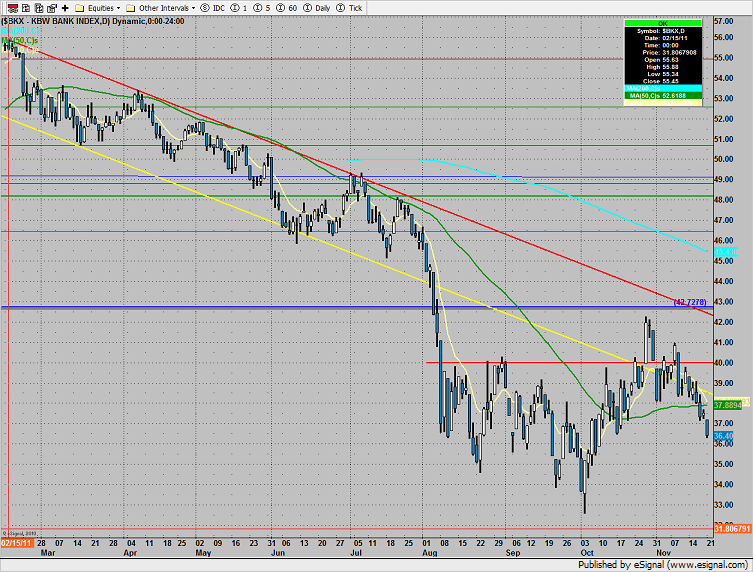Click the Mar month label on time axis
This screenshot has width=753, height=572.
coord(48,553)
